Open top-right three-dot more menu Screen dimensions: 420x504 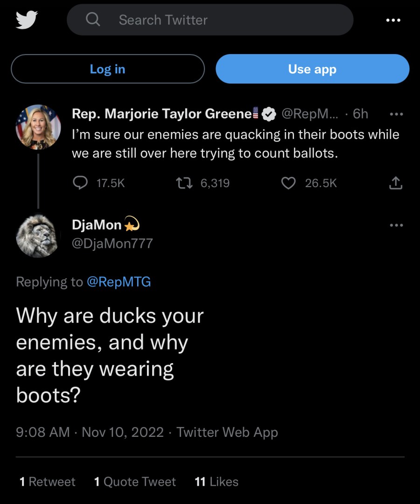(x=393, y=20)
